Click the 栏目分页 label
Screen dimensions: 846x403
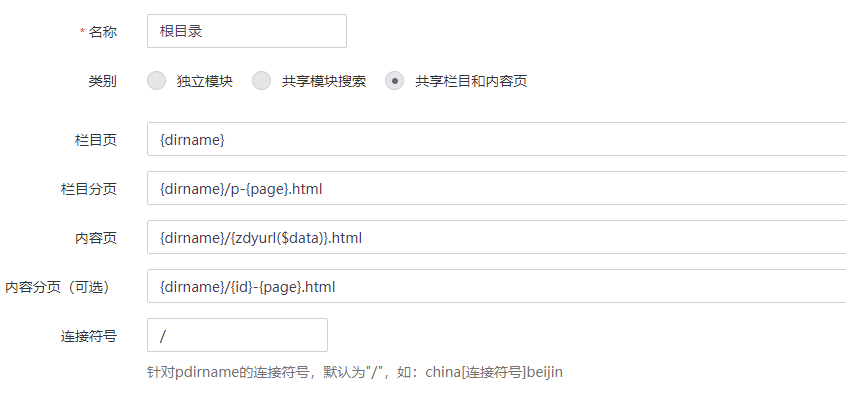pyautogui.click(x=89, y=189)
